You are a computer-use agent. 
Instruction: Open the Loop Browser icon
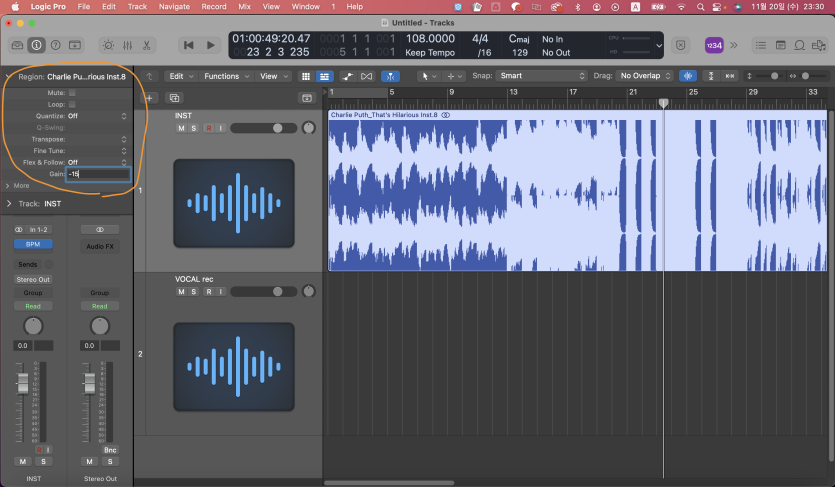pos(799,45)
